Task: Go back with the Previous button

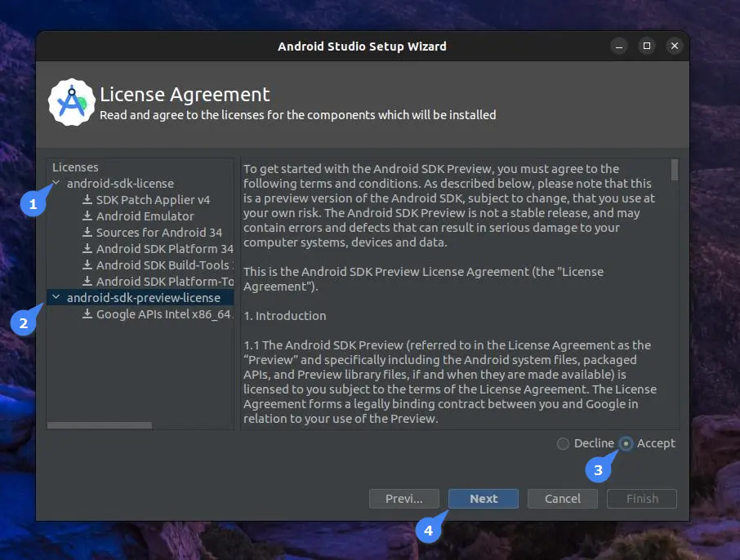Action: pyautogui.click(x=404, y=499)
